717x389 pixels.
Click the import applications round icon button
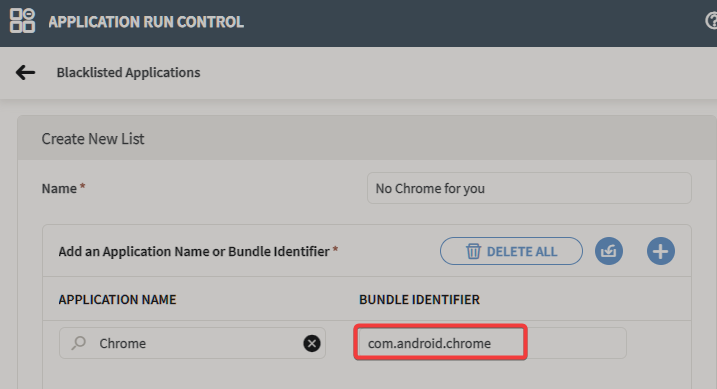coord(609,251)
